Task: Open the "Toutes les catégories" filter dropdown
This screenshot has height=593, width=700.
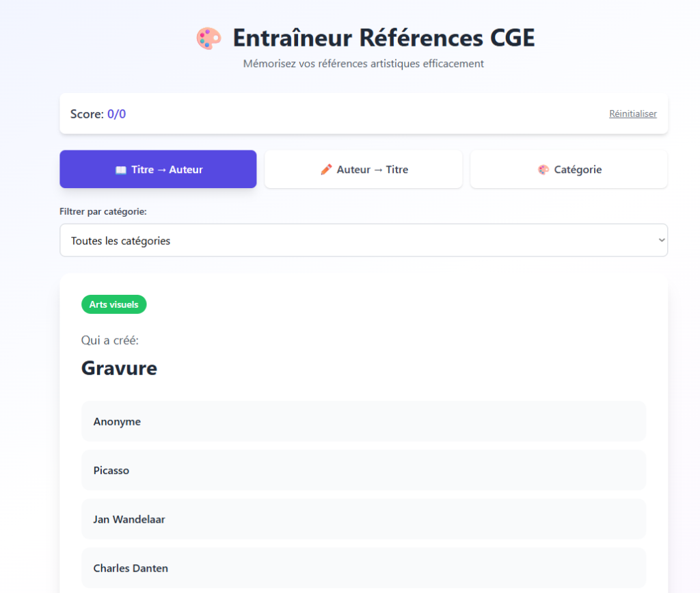Action: pos(363,241)
